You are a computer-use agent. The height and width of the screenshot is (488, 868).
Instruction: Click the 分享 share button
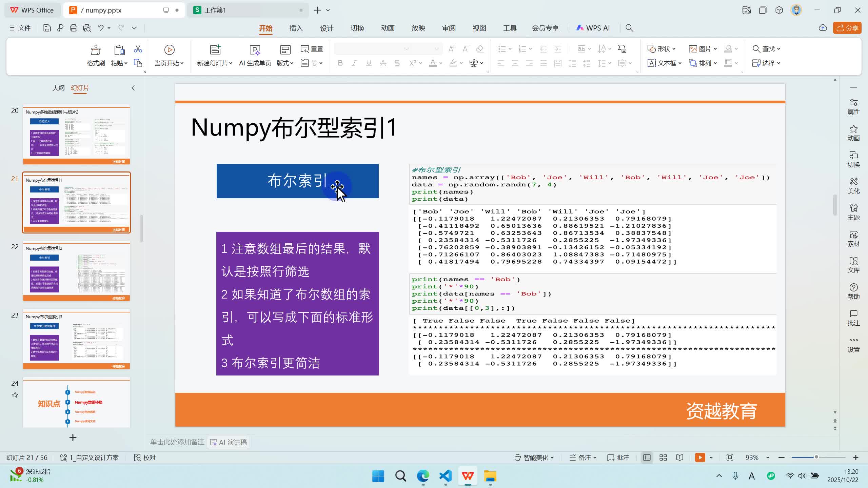(x=847, y=28)
